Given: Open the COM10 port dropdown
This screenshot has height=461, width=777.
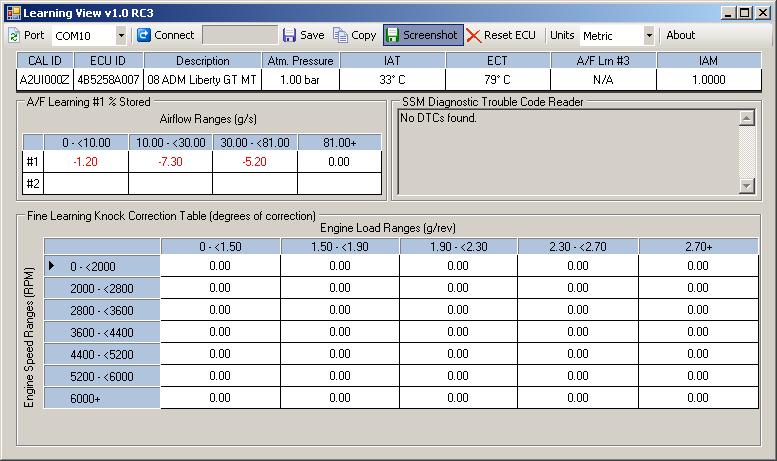Looking at the screenshot, I should pyautogui.click(x=121, y=35).
